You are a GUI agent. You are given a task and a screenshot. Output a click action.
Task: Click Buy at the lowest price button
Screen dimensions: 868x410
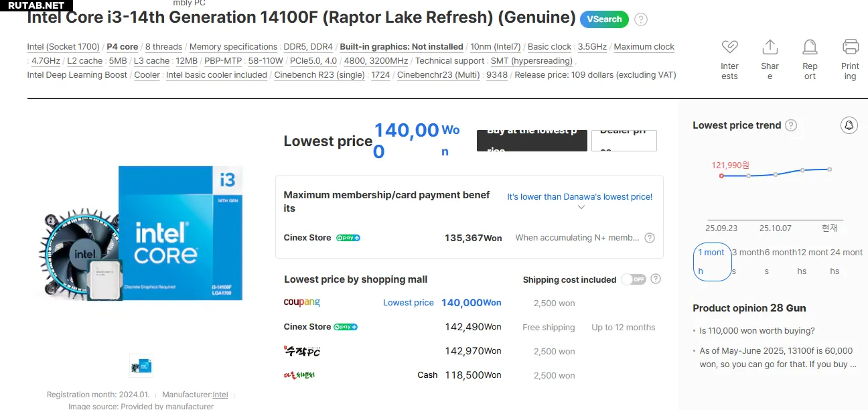(532, 140)
